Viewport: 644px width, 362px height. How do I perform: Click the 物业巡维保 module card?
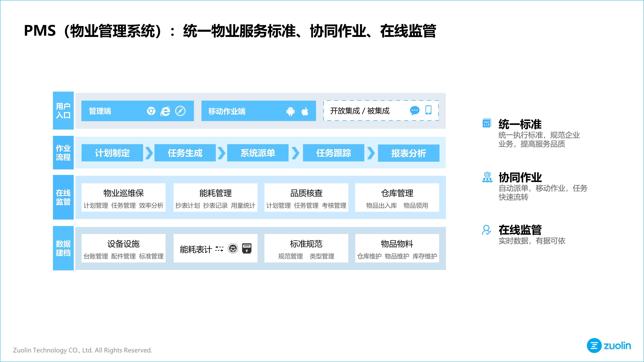click(x=123, y=198)
